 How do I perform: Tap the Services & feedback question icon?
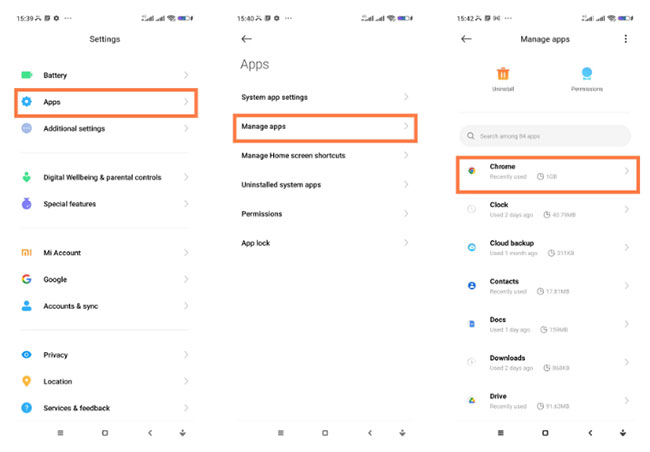27,408
